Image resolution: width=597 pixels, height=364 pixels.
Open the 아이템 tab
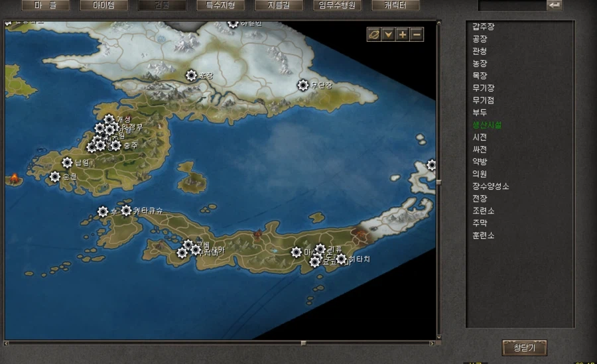point(103,5)
